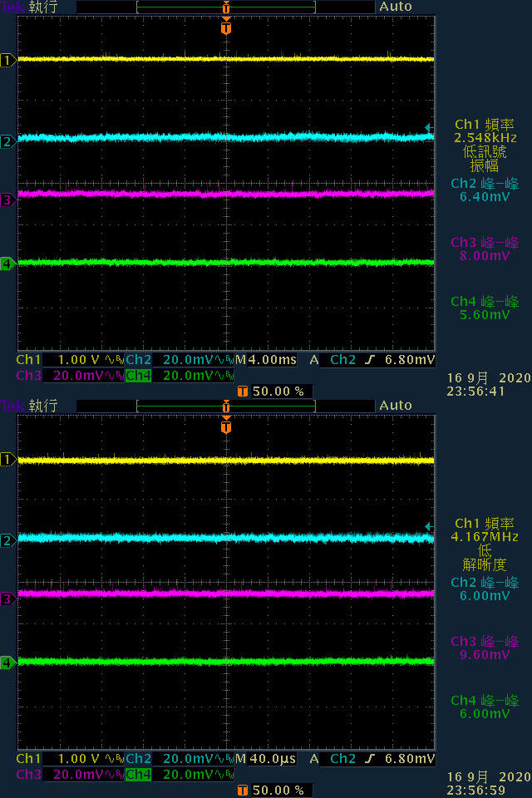Click magenta channel 3 marker in 4.00ms capture

[x=7, y=199]
